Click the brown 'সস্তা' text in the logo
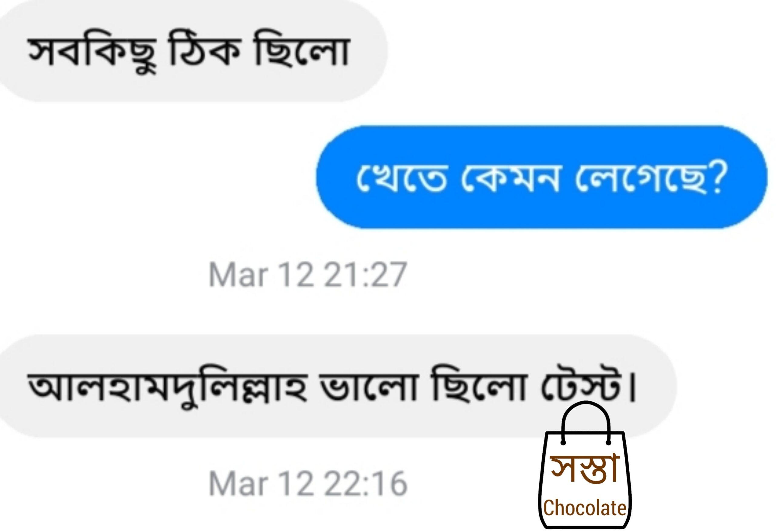The height and width of the screenshot is (532, 776). [585, 469]
